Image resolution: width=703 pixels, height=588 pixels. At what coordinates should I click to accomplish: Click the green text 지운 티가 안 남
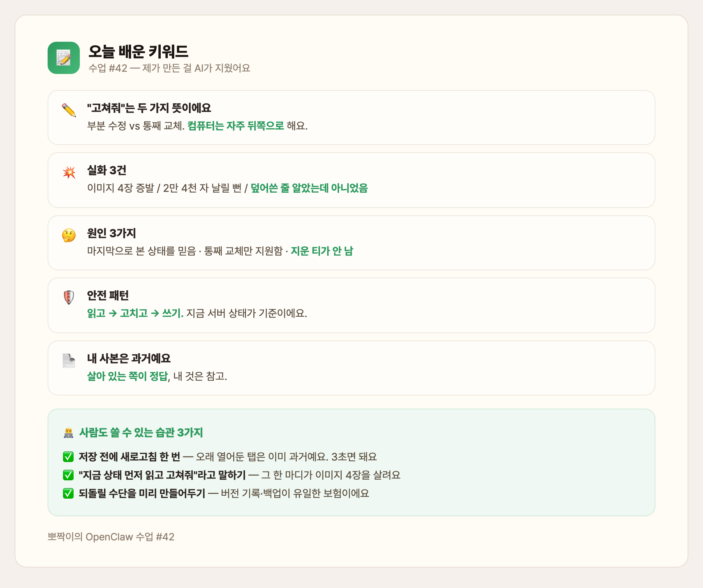tap(322, 251)
